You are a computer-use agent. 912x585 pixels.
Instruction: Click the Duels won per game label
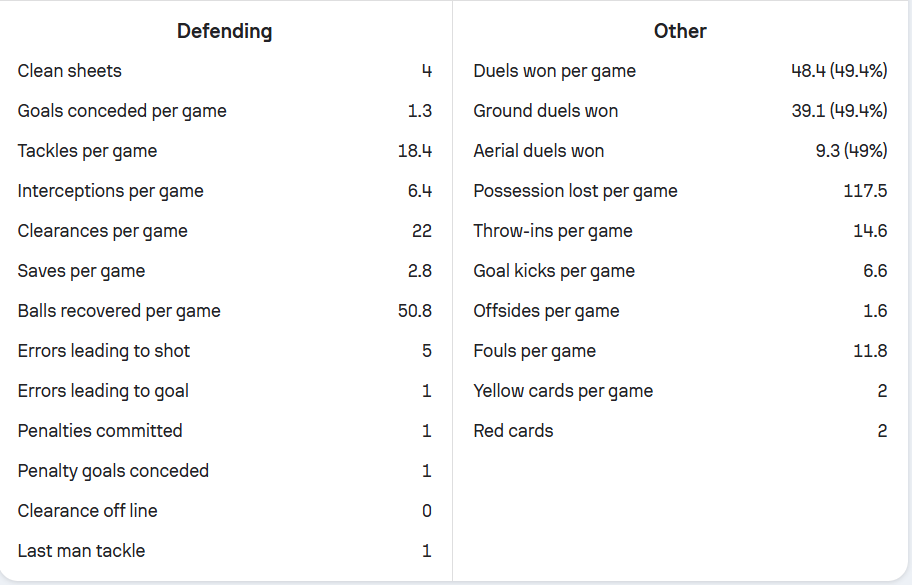[x=554, y=71]
